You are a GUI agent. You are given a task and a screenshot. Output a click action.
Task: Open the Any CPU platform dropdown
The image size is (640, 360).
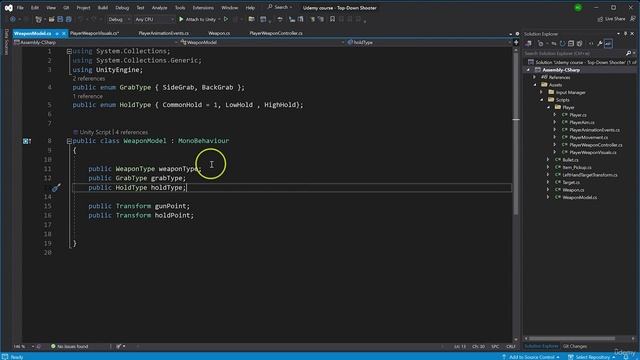[154, 19]
